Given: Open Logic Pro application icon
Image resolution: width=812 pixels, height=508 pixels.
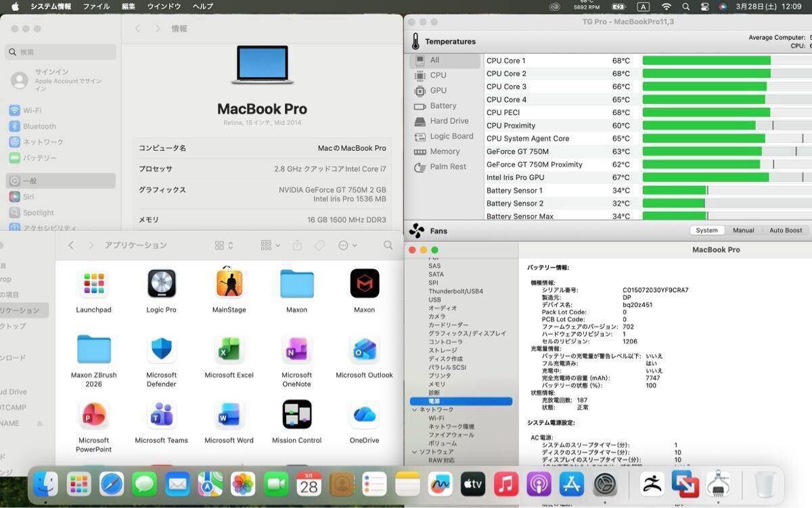Looking at the screenshot, I should tap(161, 284).
